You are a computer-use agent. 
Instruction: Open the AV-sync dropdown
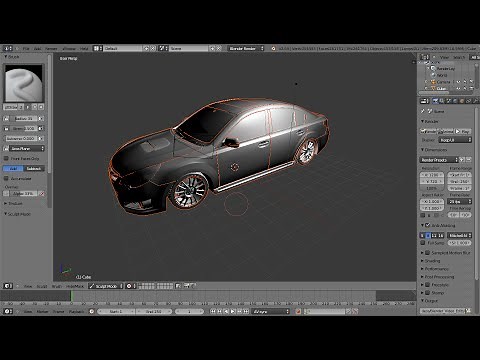pyautogui.click(x=271, y=311)
